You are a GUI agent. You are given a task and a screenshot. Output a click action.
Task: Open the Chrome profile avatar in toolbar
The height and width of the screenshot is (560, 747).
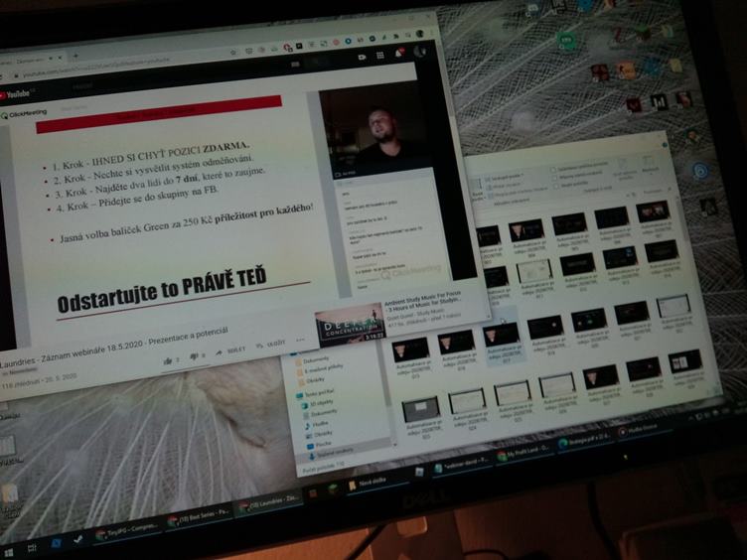tap(420, 34)
